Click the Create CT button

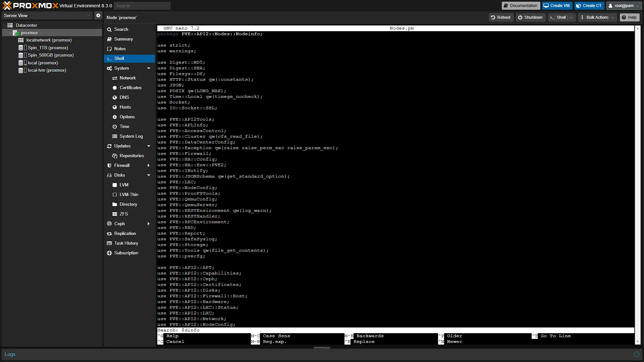point(589,6)
